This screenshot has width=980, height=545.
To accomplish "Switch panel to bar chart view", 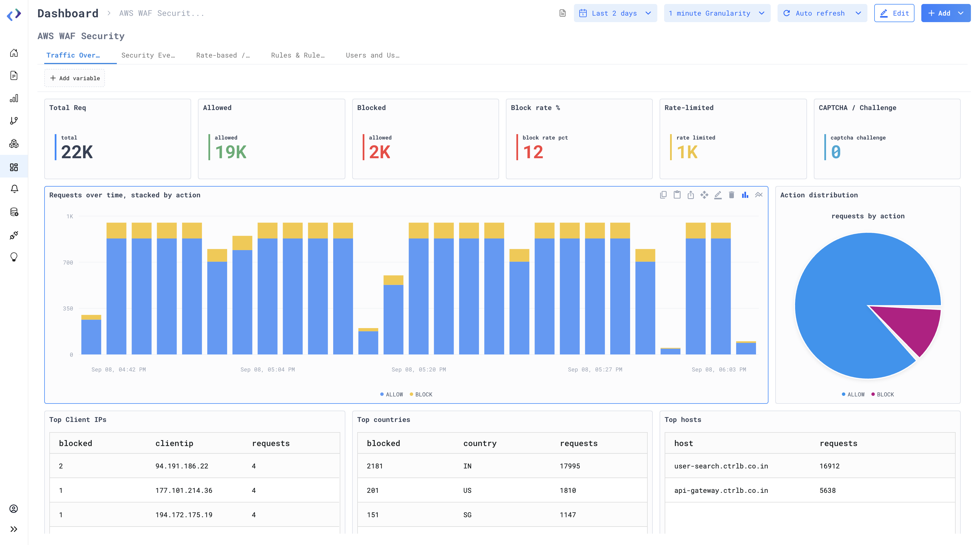I will click(745, 195).
